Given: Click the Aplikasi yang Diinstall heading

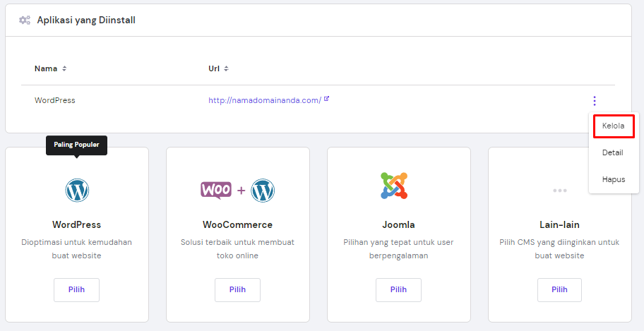Looking at the screenshot, I should 85,20.
